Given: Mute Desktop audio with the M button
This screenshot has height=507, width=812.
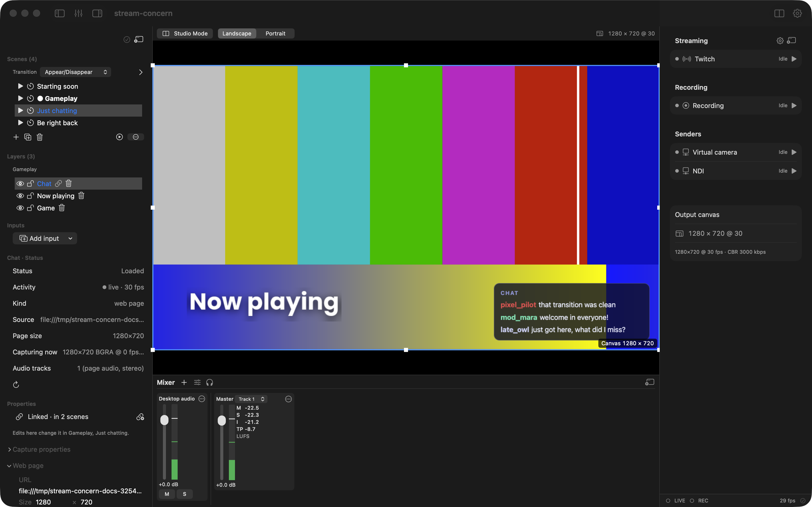Looking at the screenshot, I should click(167, 494).
